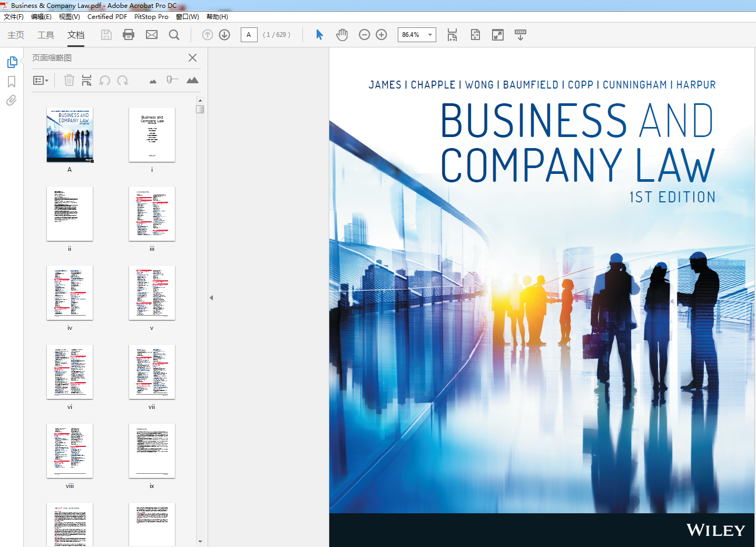Switch to the 主页 tab
The width and height of the screenshot is (756, 547).
point(16,35)
